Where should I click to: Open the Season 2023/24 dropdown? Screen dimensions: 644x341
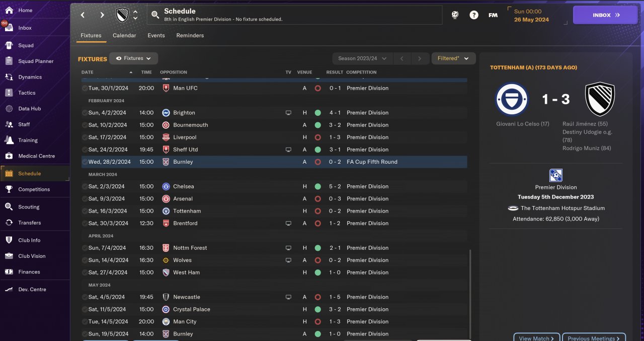pyautogui.click(x=362, y=58)
